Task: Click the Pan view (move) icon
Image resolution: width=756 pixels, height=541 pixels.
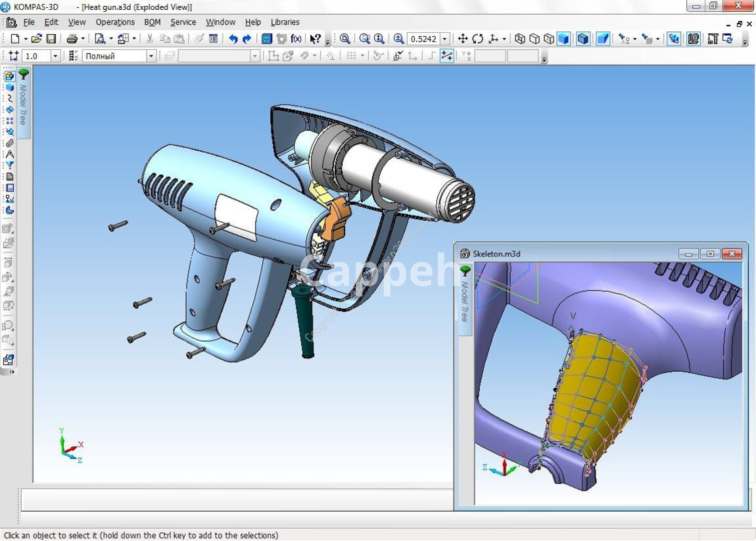Action: pyautogui.click(x=463, y=39)
